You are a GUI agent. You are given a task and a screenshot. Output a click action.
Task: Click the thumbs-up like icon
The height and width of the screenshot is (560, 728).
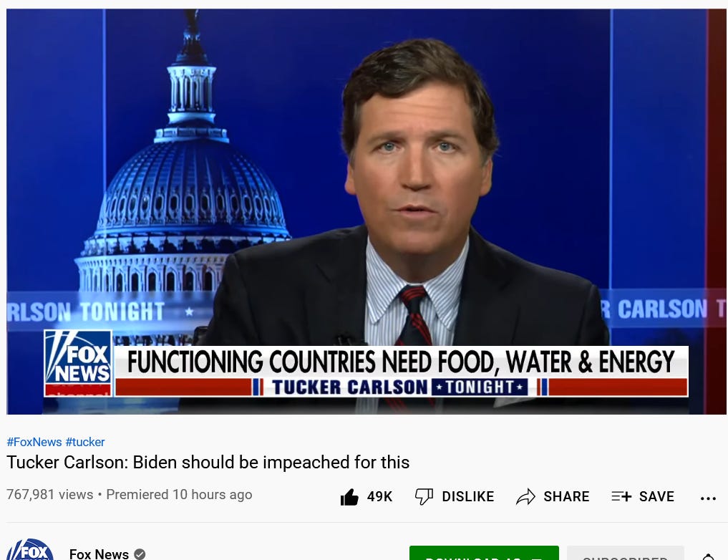(x=349, y=497)
